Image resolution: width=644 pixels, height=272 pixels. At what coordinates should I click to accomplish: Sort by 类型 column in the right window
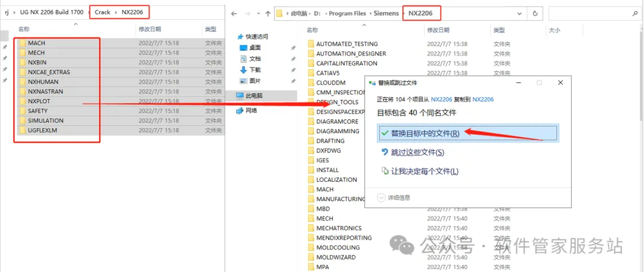499,30
